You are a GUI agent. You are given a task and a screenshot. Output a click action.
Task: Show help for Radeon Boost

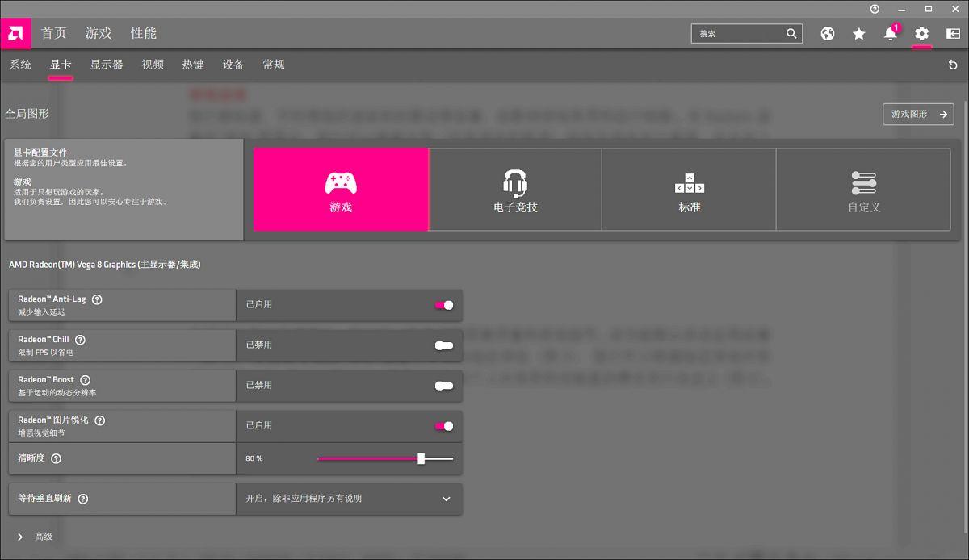[x=85, y=380]
